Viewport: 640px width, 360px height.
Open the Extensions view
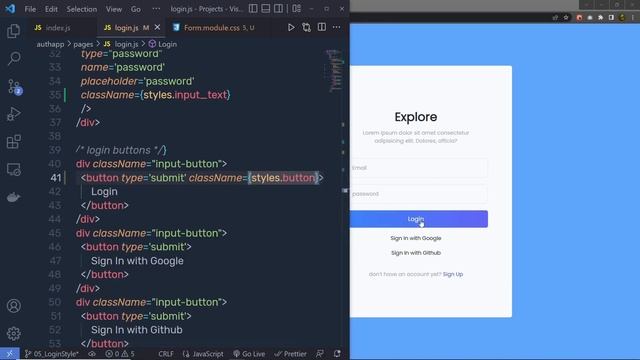click(13, 142)
